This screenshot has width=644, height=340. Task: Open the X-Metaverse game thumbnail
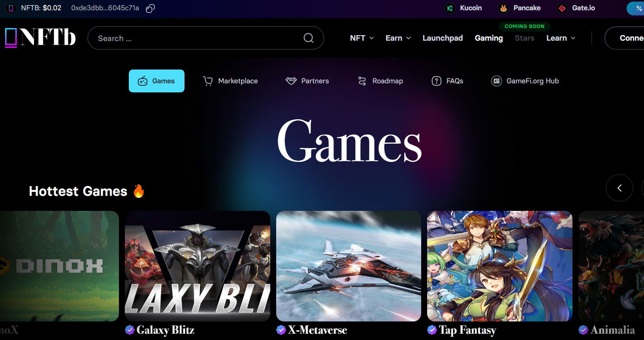(349, 266)
